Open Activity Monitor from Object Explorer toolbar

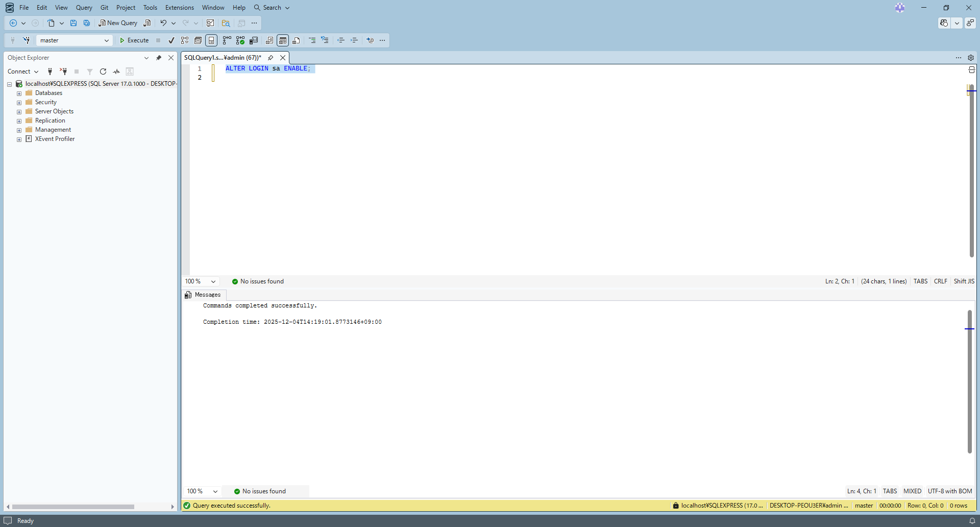point(116,71)
